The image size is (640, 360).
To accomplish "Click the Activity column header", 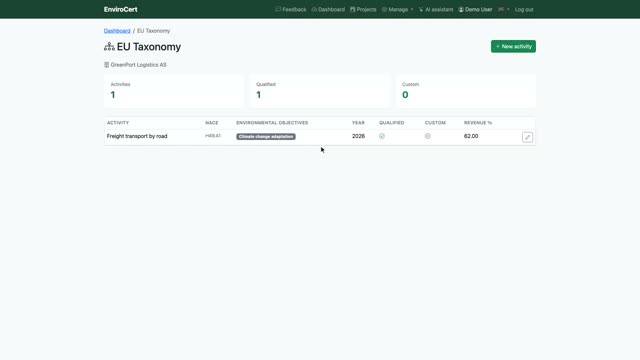I will (118, 123).
